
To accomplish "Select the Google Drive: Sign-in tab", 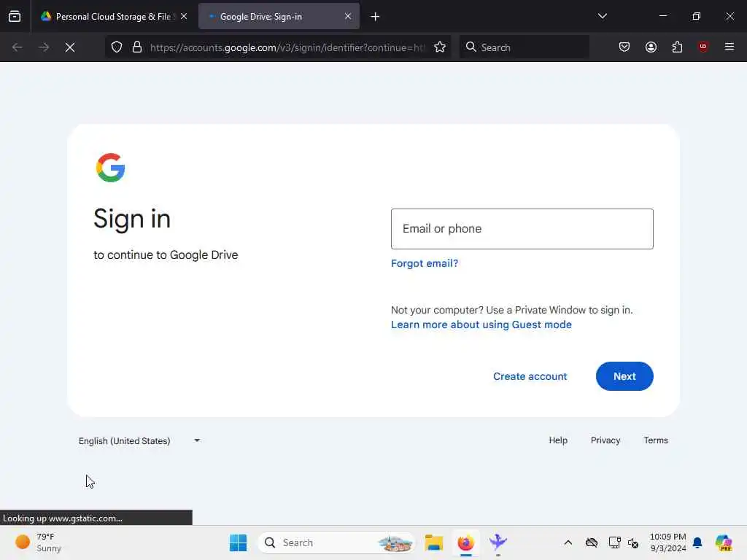I will pos(279,17).
